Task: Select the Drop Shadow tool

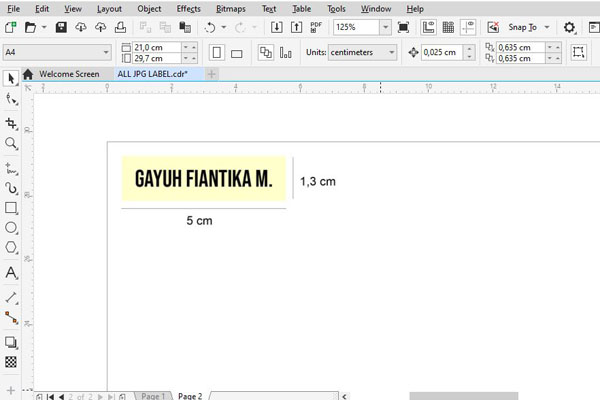Action: point(11,342)
